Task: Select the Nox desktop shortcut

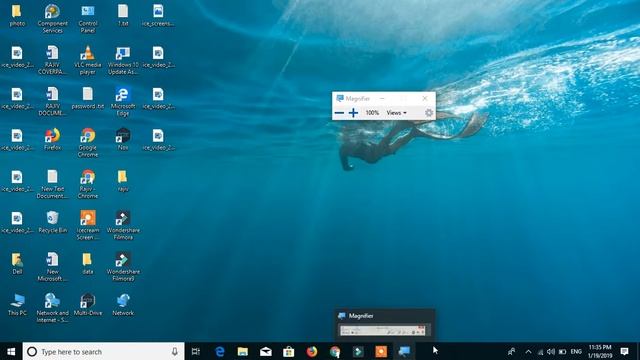Action: coord(123,139)
